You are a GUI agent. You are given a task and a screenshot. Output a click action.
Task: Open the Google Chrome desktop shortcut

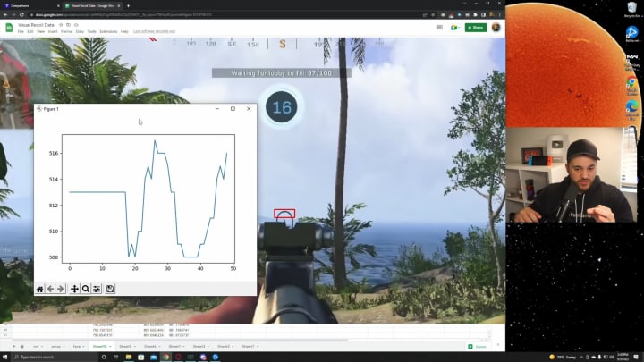631,86
